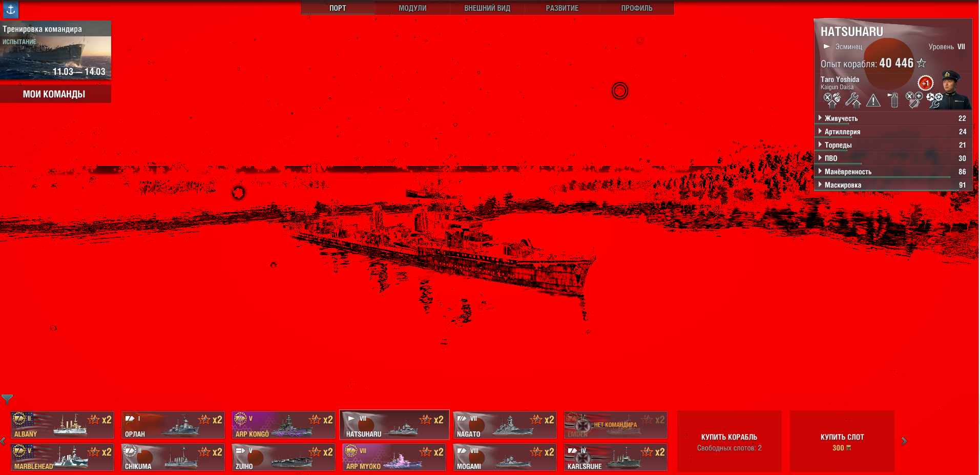
Task: Page the ship carousel right
Action: [904, 441]
